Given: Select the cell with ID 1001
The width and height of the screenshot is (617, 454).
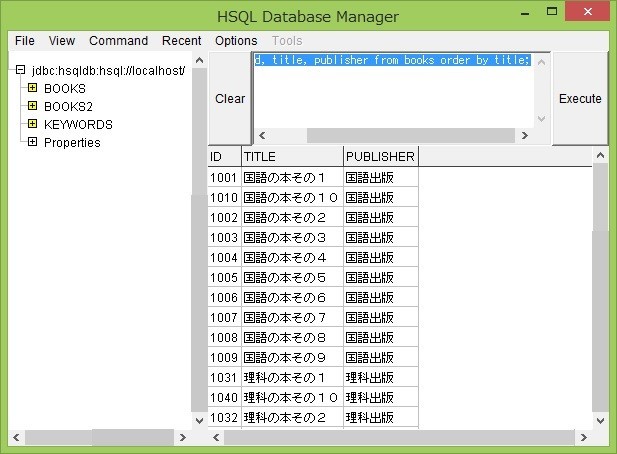Looking at the screenshot, I should [x=224, y=177].
